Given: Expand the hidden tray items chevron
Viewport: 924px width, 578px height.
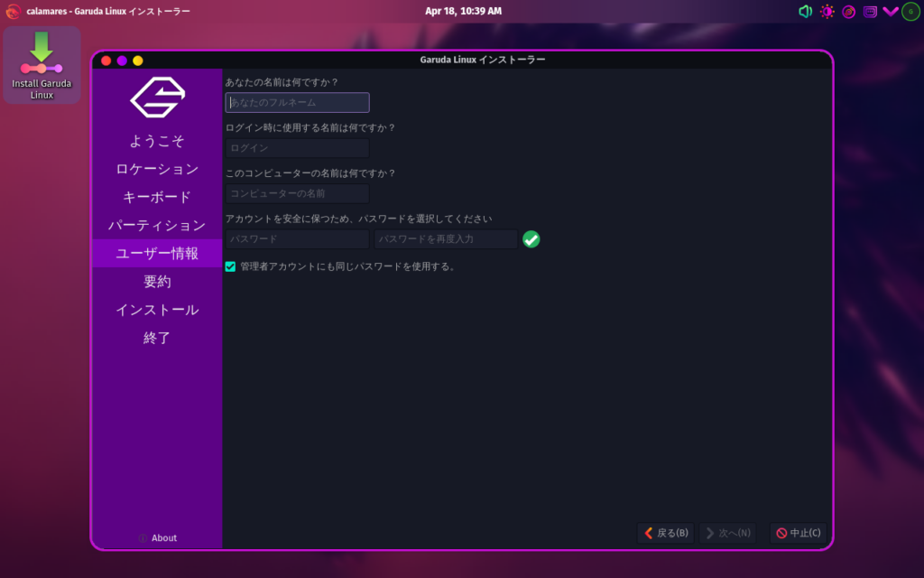Looking at the screenshot, I should pyautogui.click(x=890, y=12).
